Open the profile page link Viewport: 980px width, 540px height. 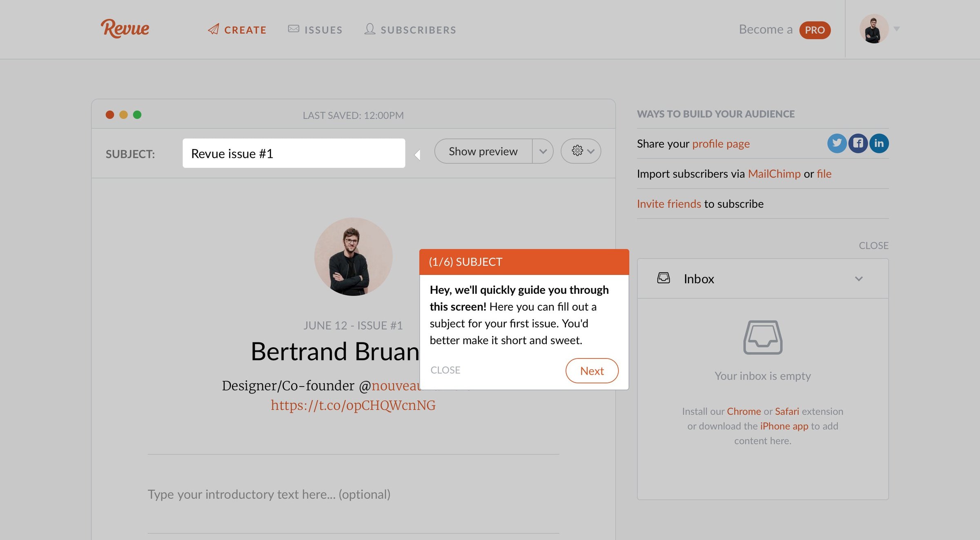point(721,144)
